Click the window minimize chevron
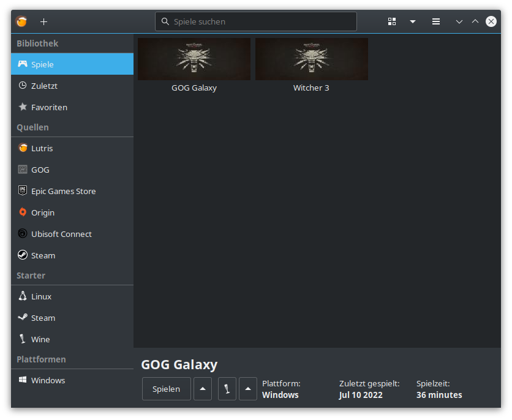Screen dimensions: 512x420 459,22
